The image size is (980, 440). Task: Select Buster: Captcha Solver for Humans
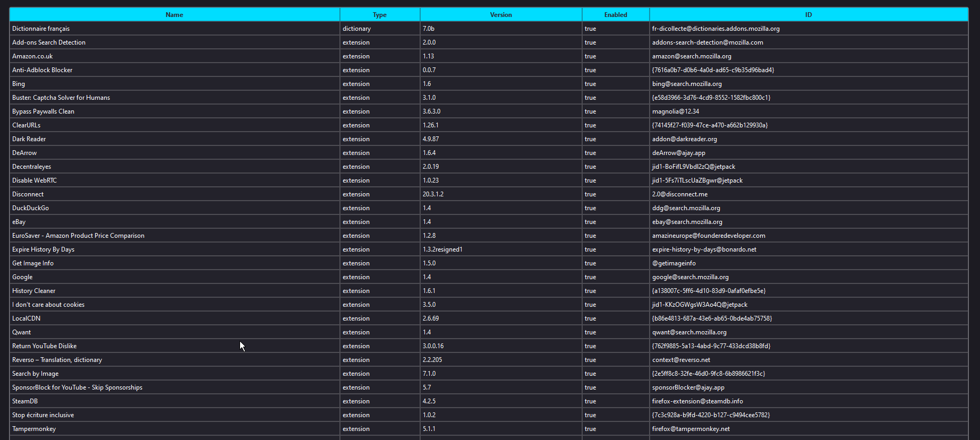pos(174,98)
